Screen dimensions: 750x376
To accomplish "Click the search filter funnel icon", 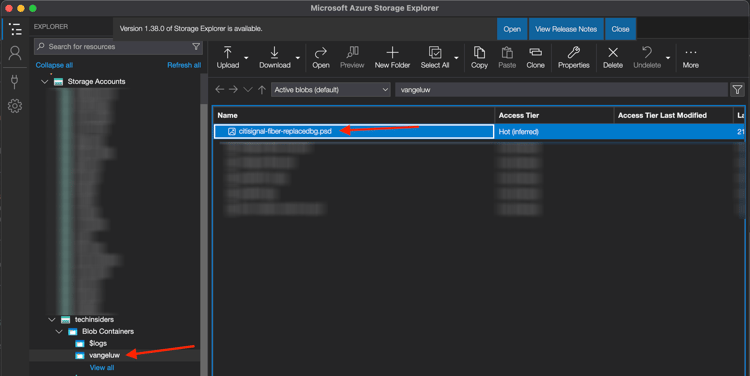I will 196,46.
